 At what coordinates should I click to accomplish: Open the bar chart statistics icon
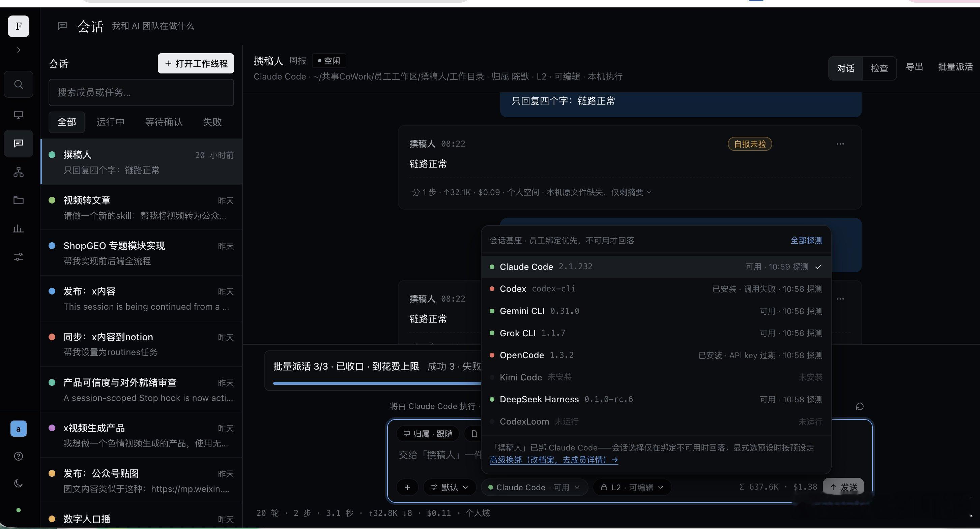pyautogui.click(x=18, y=228)
